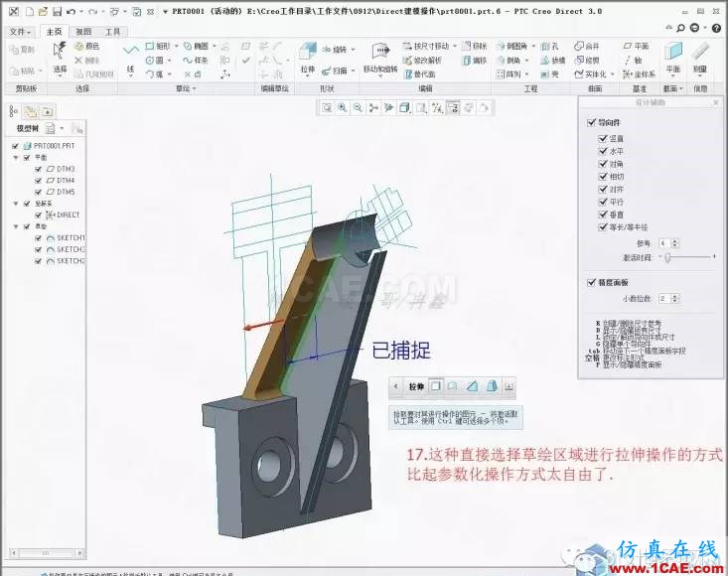Uncheck the 导向件 guides checkbox
This screenshot has height=576, width=728.
[x=591, y=122]
